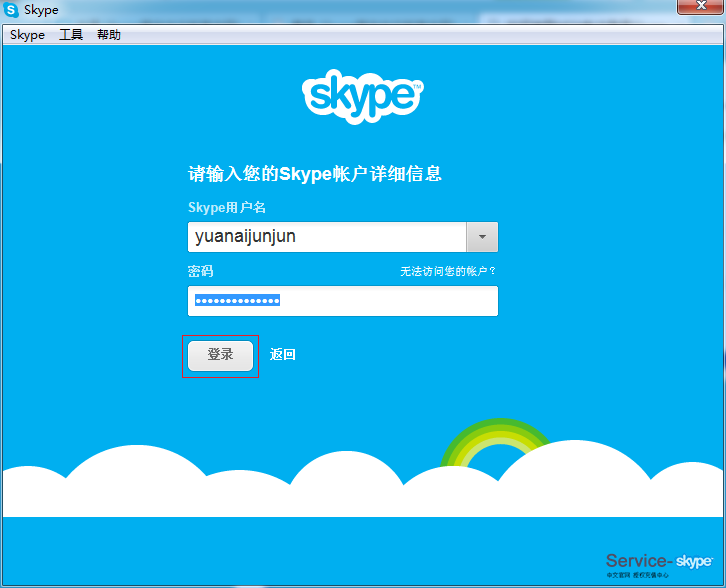726x588 pixels.
Task: Click the large Skype cloud logo
Action: click(362, 96)
